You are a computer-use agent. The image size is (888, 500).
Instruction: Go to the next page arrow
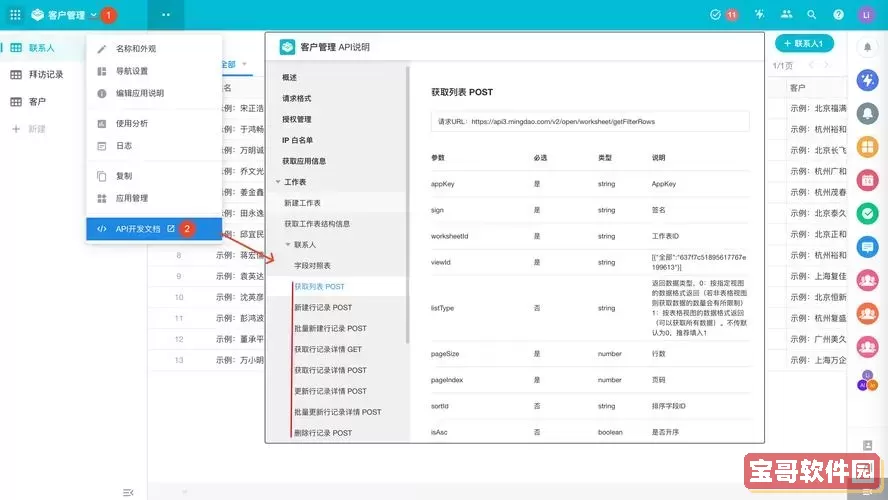tap(826, 65)
